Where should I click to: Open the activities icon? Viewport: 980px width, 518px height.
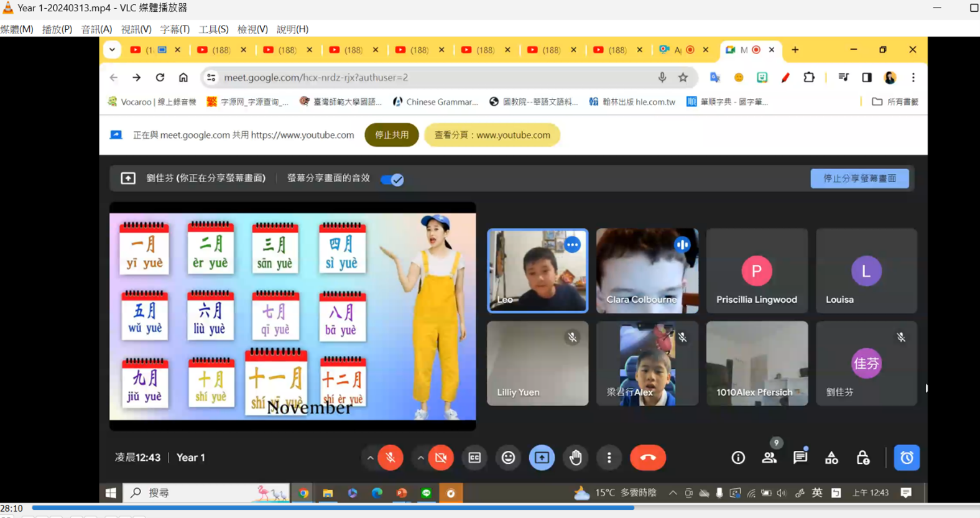(831, 458)
